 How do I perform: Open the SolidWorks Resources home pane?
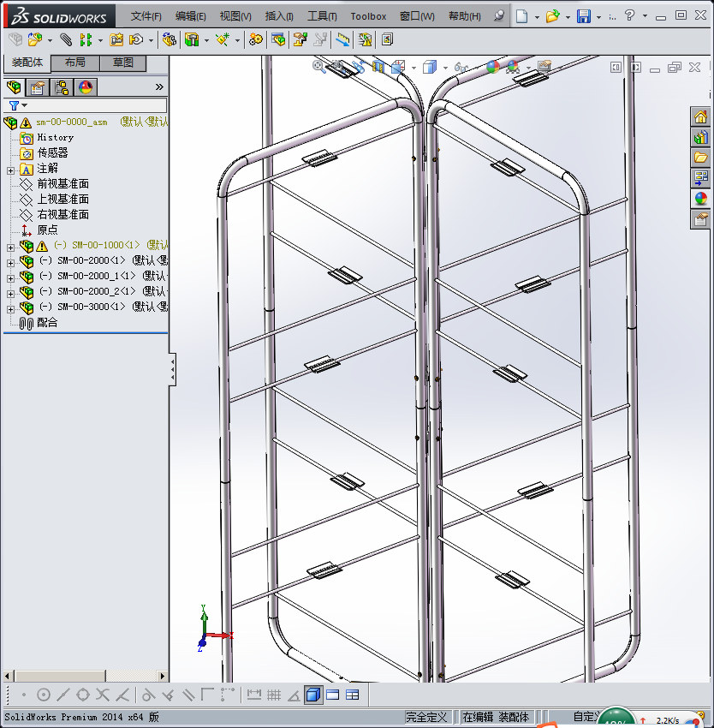(x=700, y=117)
